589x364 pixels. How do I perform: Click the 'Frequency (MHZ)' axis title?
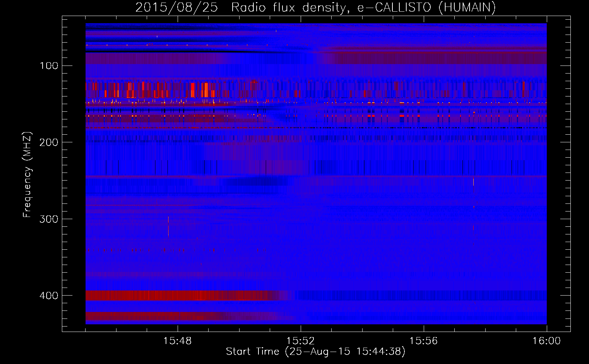[x=27, y=174]
